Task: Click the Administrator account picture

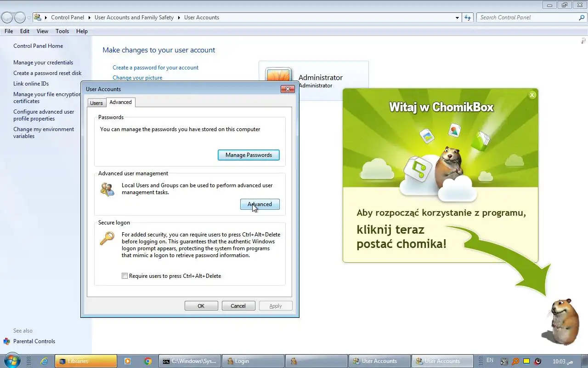Action: click(278, 76)
